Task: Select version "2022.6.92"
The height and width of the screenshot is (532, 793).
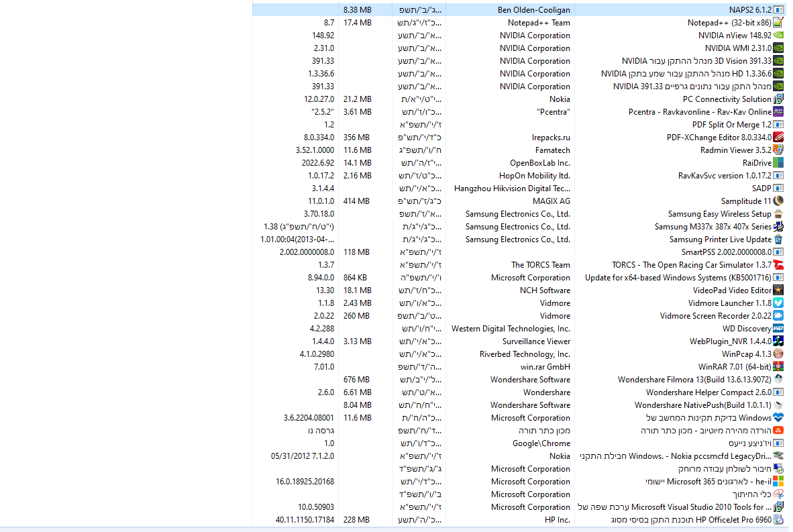Action: point(318,163)
